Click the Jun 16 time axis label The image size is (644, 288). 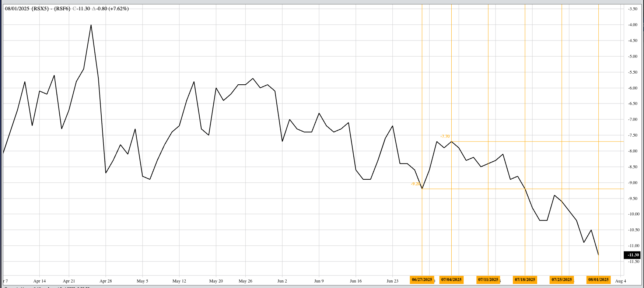point(356,281)
